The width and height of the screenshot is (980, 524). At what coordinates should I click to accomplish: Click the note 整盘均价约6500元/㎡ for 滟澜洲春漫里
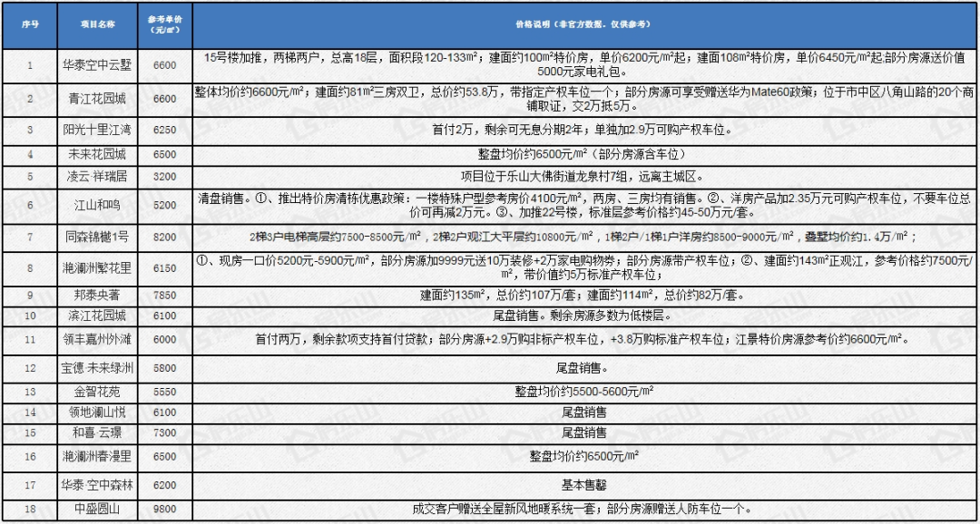pos(584,455)
